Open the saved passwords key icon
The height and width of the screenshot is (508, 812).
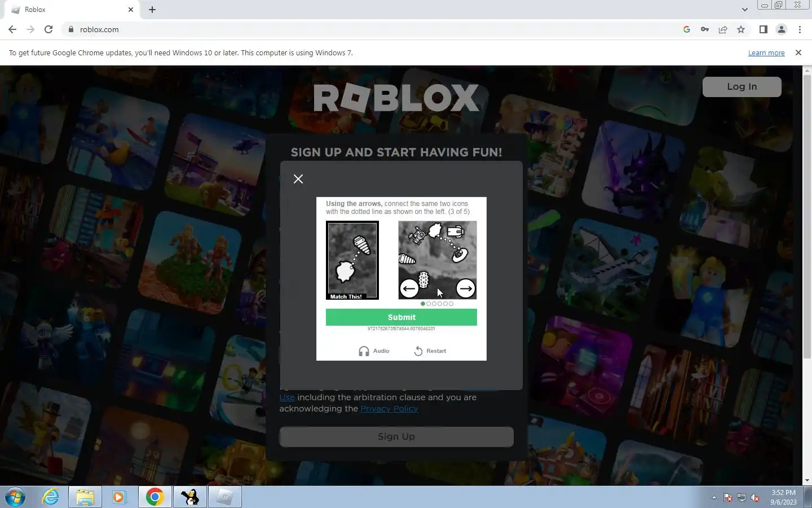tap(704, 29)
